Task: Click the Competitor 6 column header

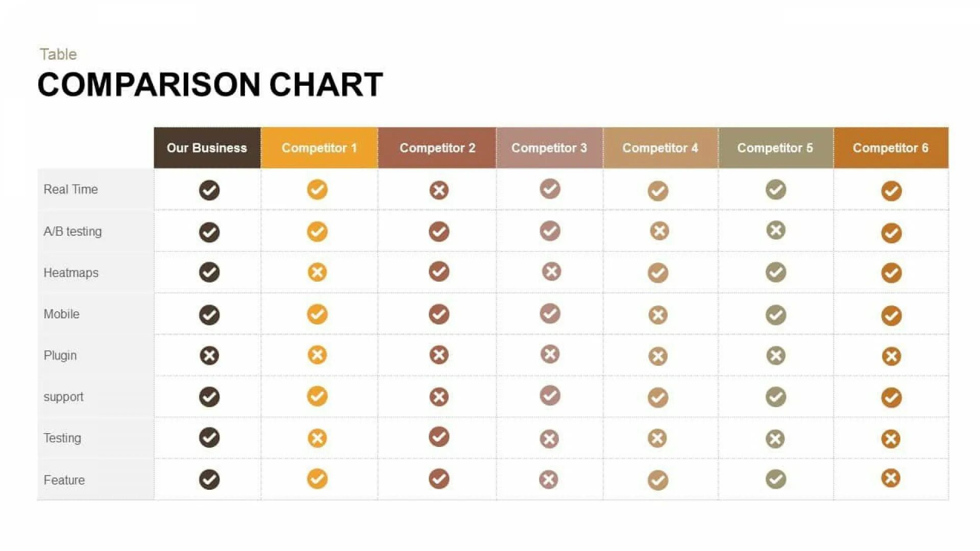Action: point(890,148)
